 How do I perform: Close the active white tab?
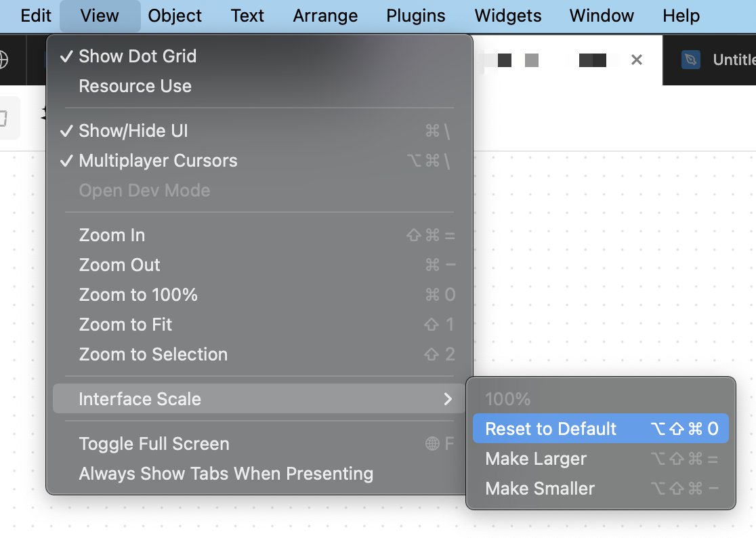click(x=636, y=60)
